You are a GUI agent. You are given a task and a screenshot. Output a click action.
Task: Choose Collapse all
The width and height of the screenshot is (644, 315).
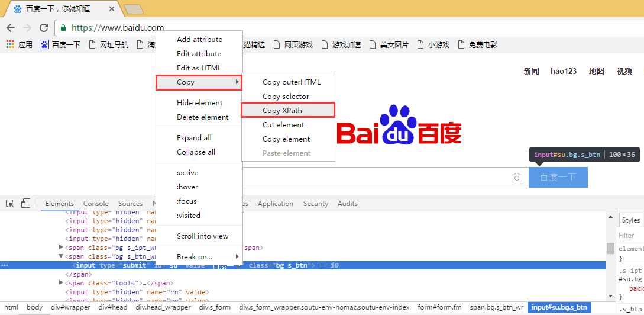[199, 152]
